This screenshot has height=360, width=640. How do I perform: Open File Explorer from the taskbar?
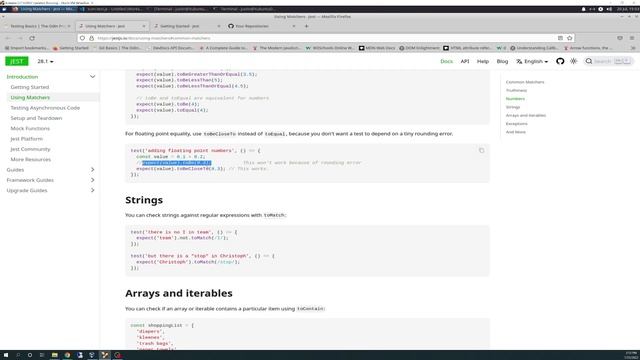54,355
